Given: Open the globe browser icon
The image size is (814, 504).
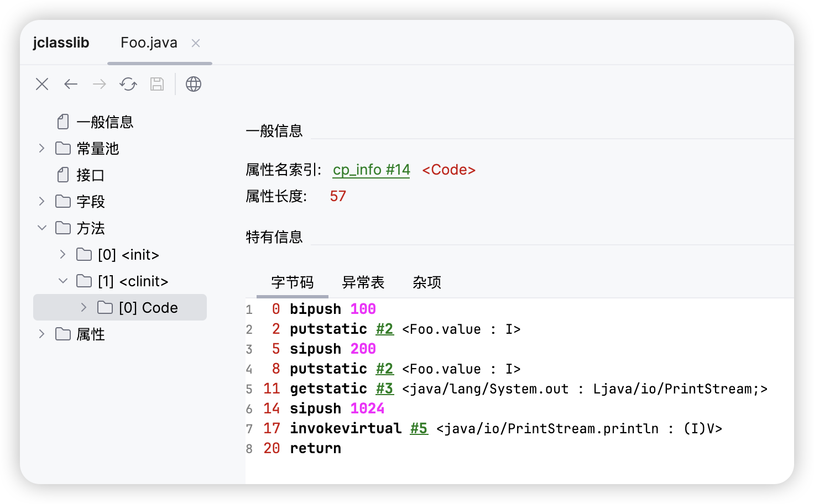Looking at the screenshot, I should coord(194,84).
